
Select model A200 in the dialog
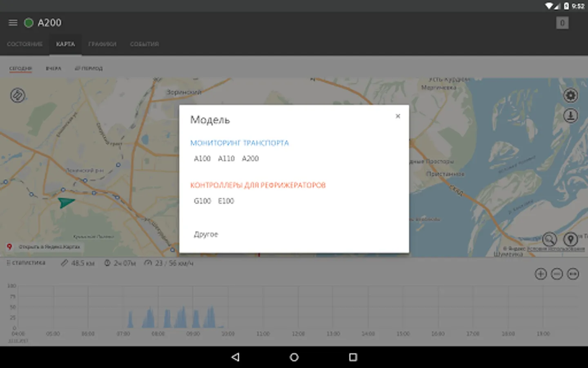250,159
